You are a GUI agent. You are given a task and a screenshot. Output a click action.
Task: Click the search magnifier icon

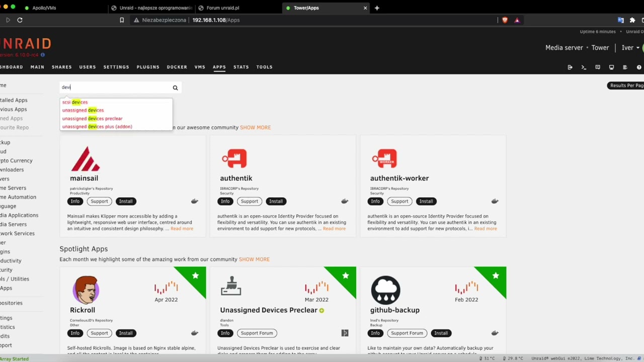point(175,88)
